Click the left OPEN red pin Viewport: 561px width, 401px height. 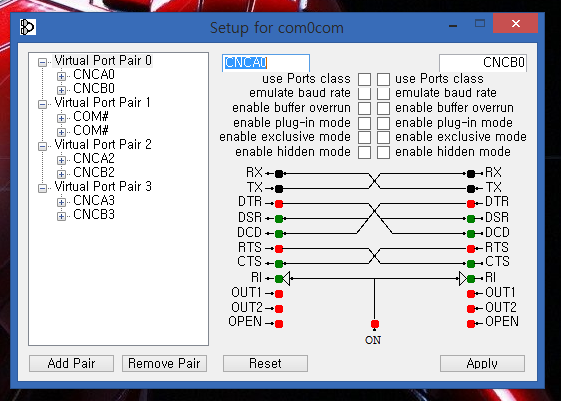pyautogui.click(x=279, y=324)
